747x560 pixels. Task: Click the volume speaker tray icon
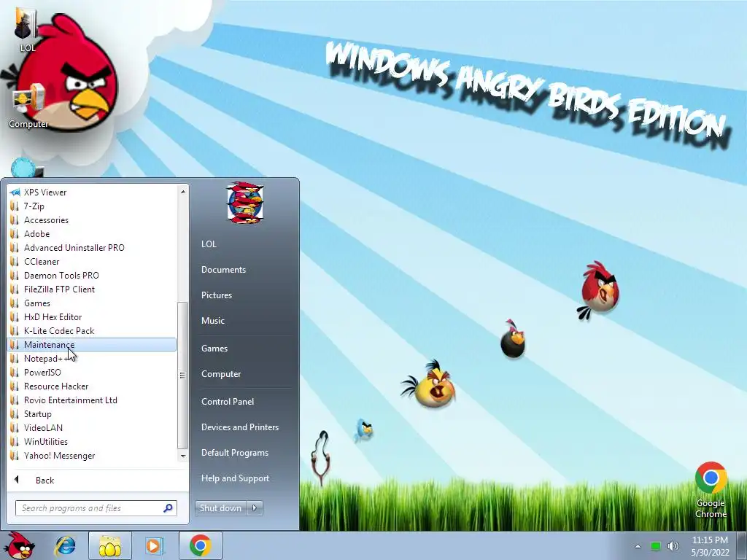(x=673, y=546)
